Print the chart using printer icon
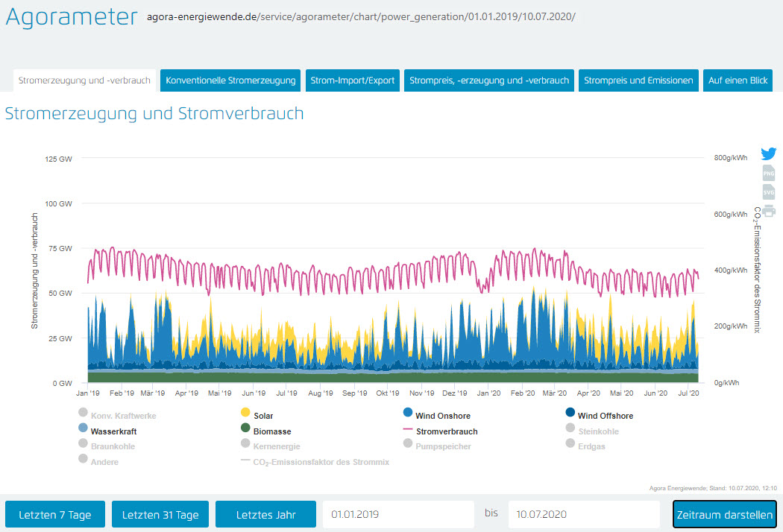783x532 pixels. click(x=768, y=211)
